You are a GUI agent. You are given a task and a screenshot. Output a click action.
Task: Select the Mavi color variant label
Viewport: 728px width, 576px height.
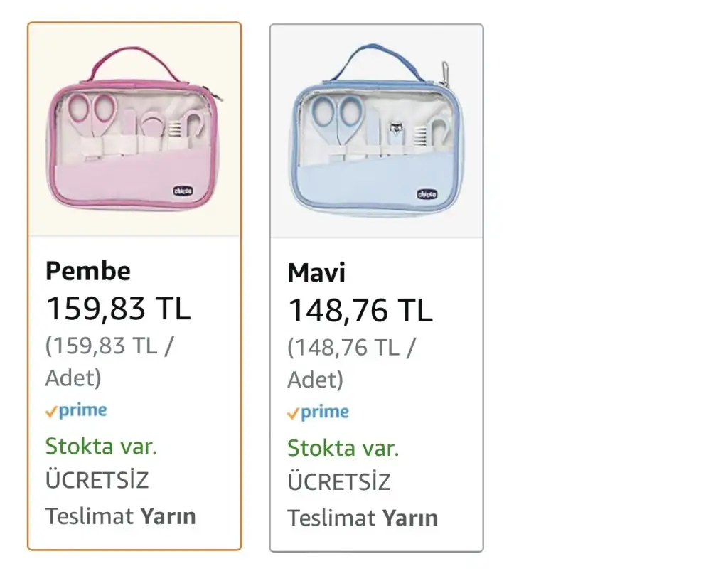point(316,272)
